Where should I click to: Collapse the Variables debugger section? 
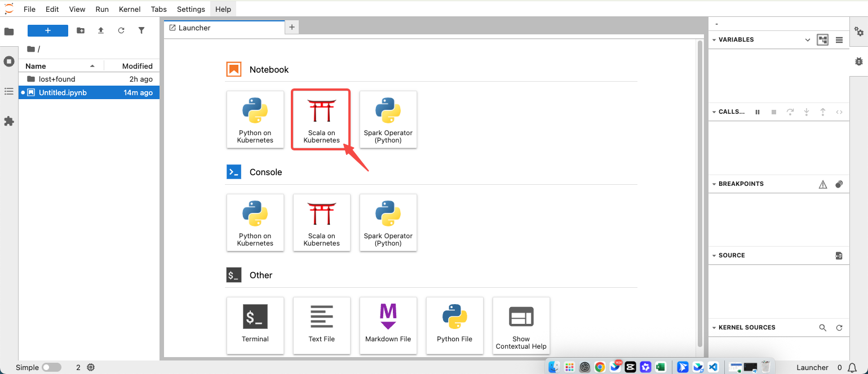[715, 40]
